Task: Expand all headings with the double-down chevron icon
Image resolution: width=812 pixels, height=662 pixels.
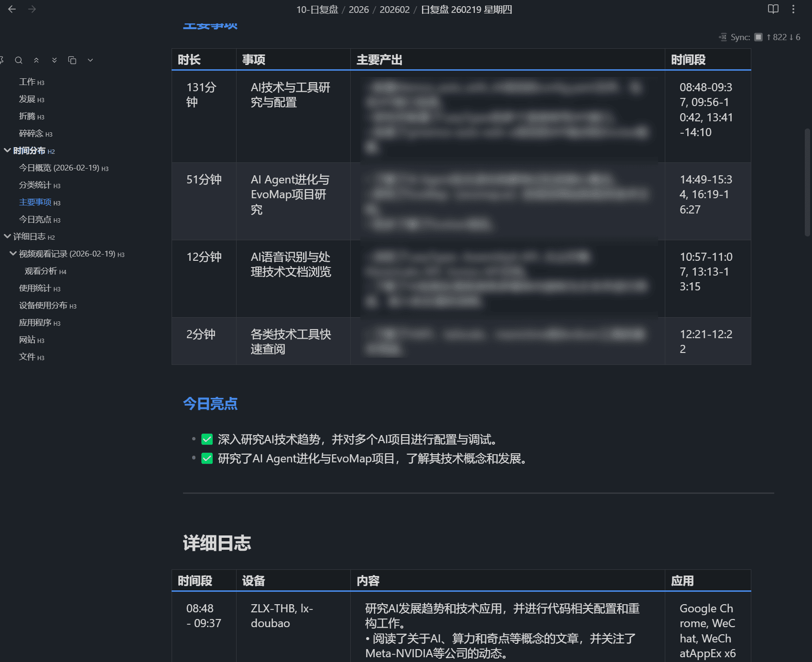Action: click(54, 60)
